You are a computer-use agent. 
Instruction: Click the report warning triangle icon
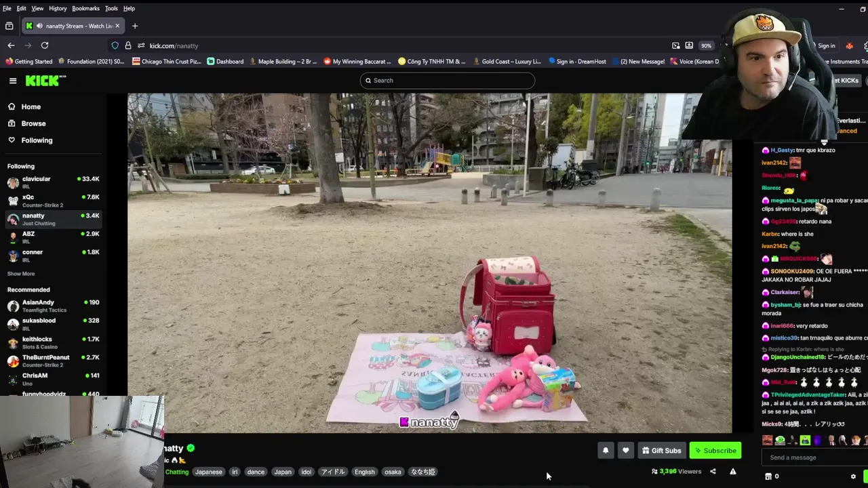click(x=732, y=472)
